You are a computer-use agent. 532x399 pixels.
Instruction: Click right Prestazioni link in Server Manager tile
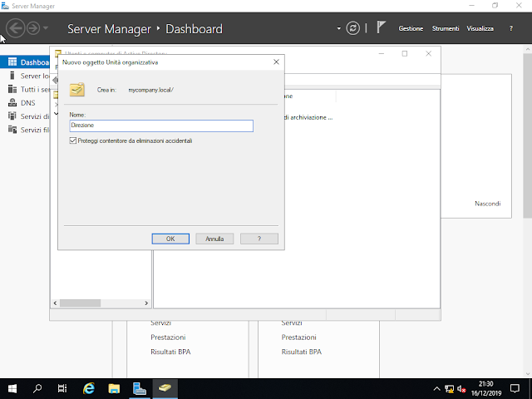coord(299,337)
